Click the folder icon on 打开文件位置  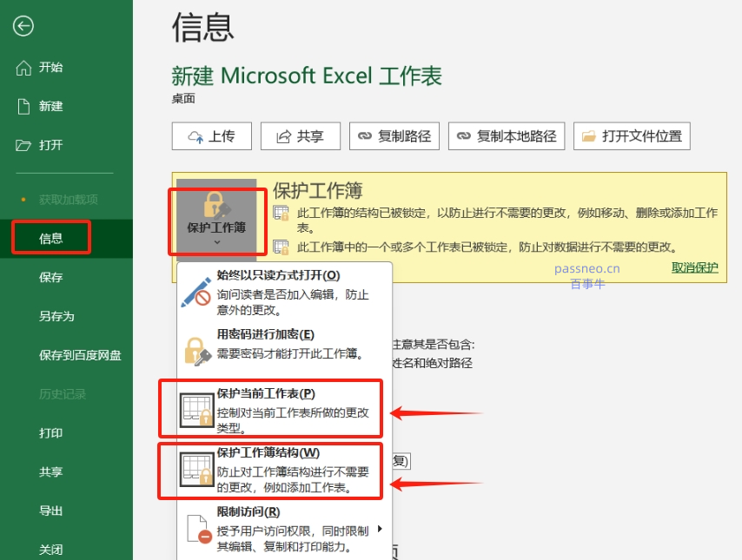click(x=589, y=136)
